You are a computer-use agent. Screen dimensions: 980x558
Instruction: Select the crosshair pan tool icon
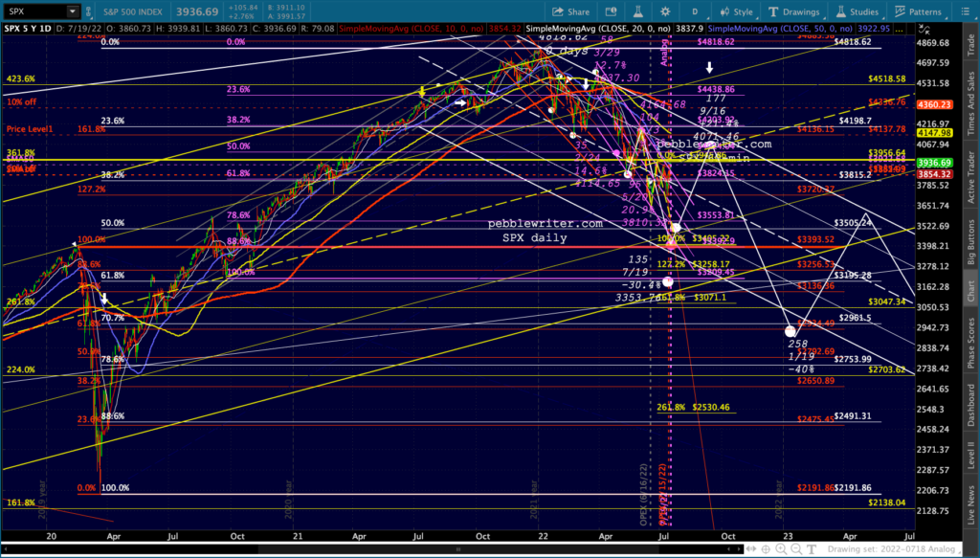point(767,548)
